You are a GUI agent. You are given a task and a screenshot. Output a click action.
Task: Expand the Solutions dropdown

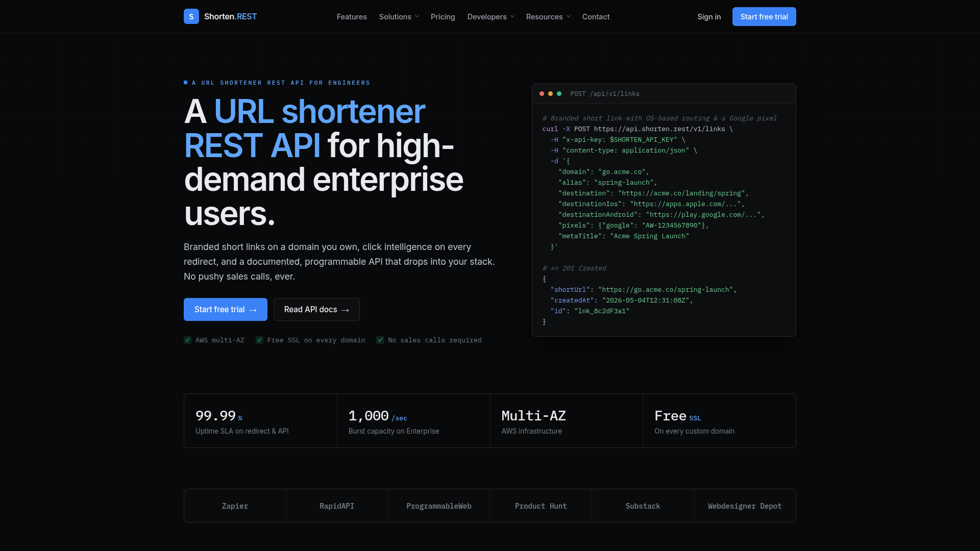[x=399, y=17]
